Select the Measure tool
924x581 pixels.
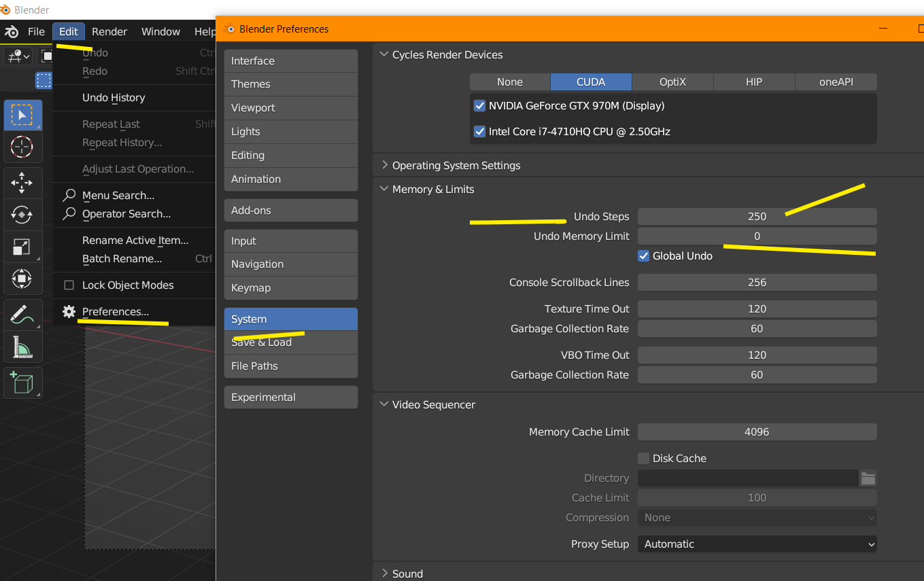click(x=22, y=347)
